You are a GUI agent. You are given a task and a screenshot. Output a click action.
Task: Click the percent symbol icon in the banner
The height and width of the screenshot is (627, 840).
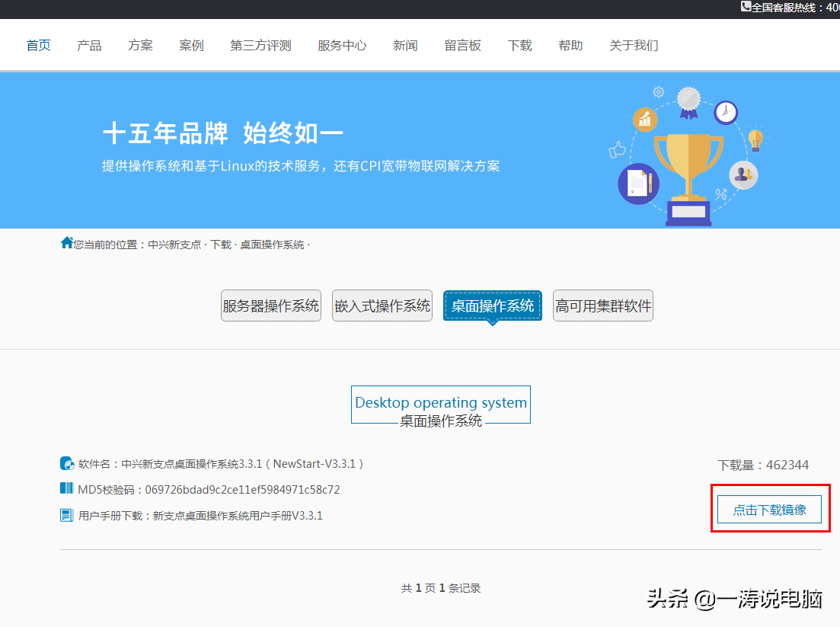coord(721,194)
